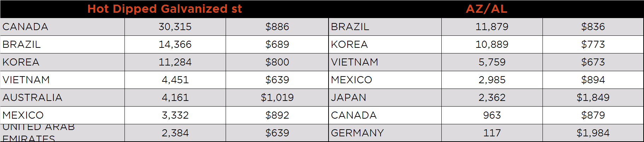Click the JAPAN country cell
The width and height of the screenshot is (644, 142).
click(x=385, y=97)
